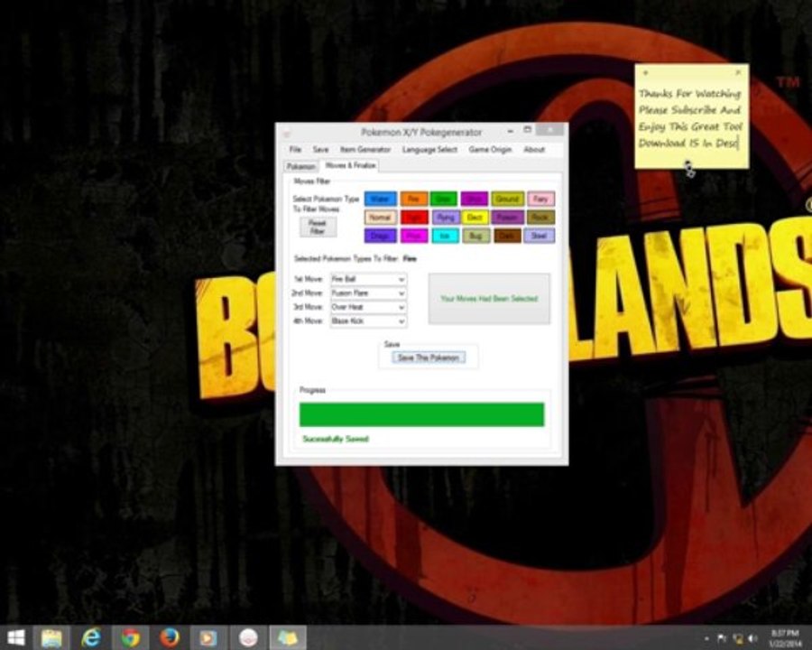Open the volume tray icon
This screenshot has width=812, height=650.
753,638
